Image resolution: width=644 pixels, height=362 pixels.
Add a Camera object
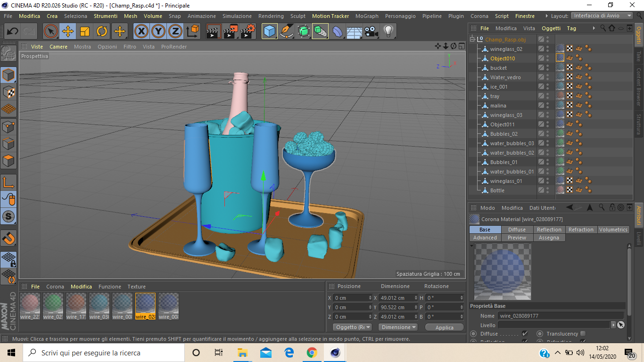[x=371, y=32]
